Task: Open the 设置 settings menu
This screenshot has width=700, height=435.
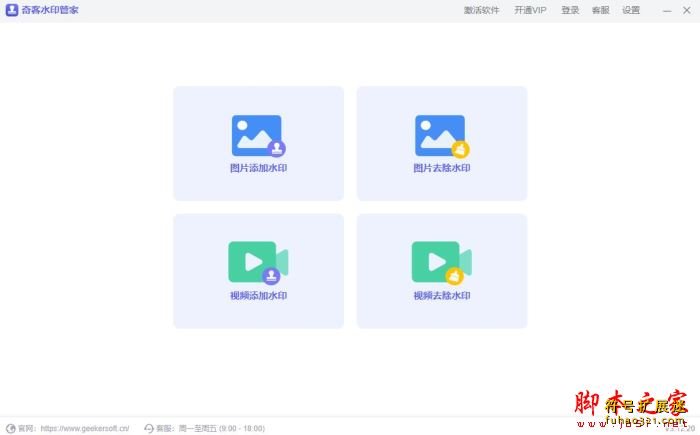Action: pos(631,10)
